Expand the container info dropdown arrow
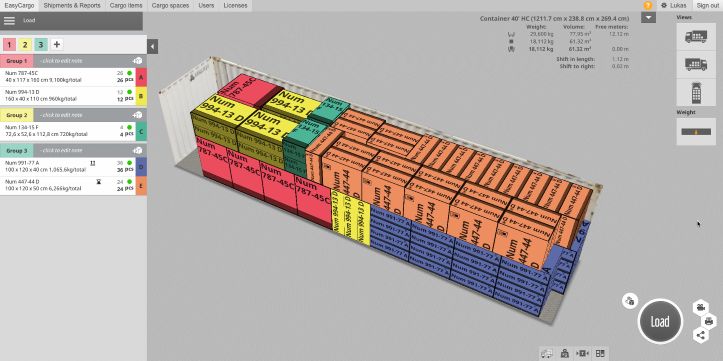This screenshot has height=361, width=723. coord(648,18)
